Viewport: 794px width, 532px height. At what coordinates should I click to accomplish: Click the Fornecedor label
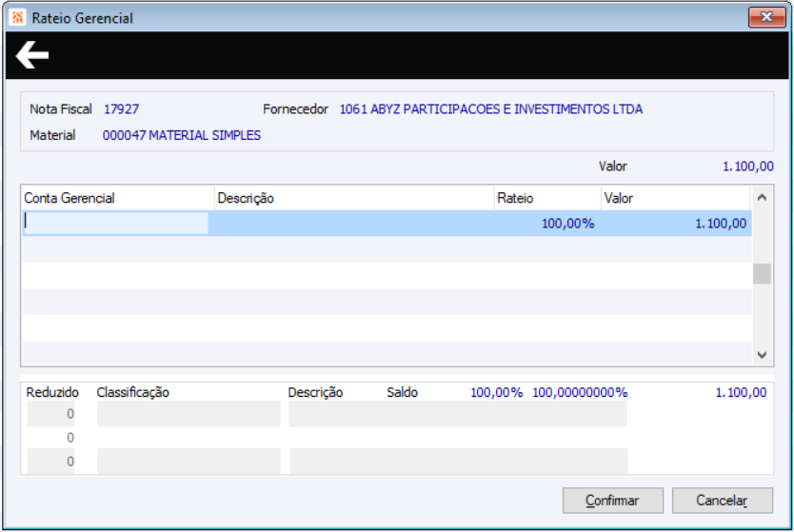tap(295, 108)
